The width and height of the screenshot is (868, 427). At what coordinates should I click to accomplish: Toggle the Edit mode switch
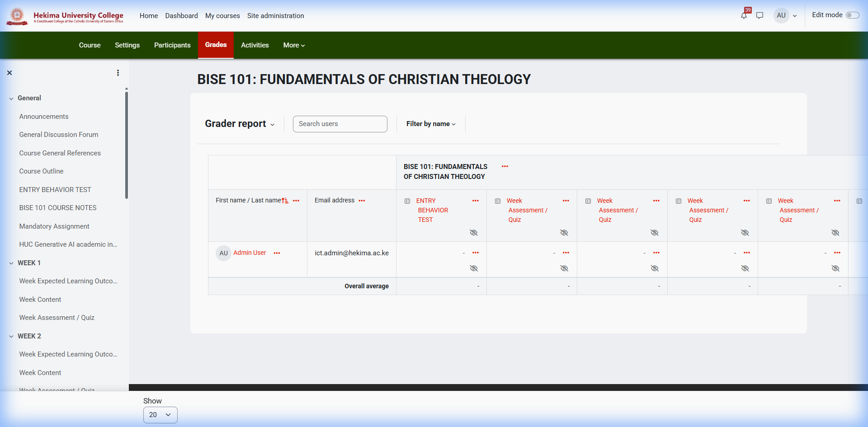click(x=852, y=15)
